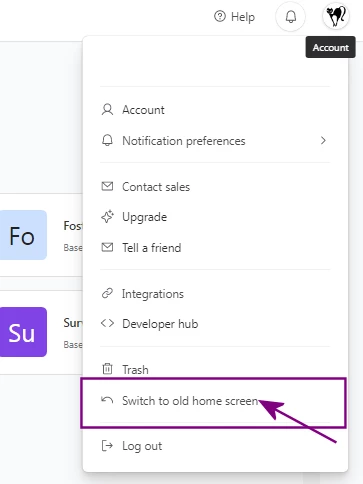Expand Notification preferences chevron arrow
This screenshot has width=363, height=484.
[323, 140]
